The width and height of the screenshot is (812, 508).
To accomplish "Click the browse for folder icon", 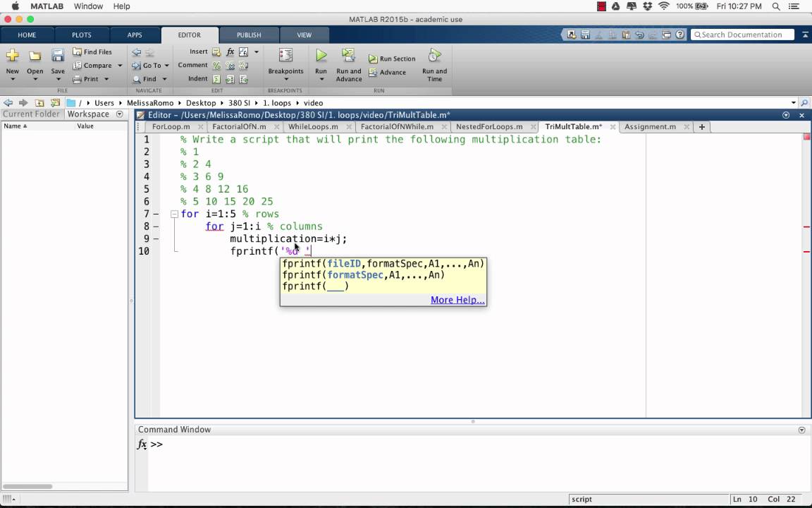I will coord(56,102).
